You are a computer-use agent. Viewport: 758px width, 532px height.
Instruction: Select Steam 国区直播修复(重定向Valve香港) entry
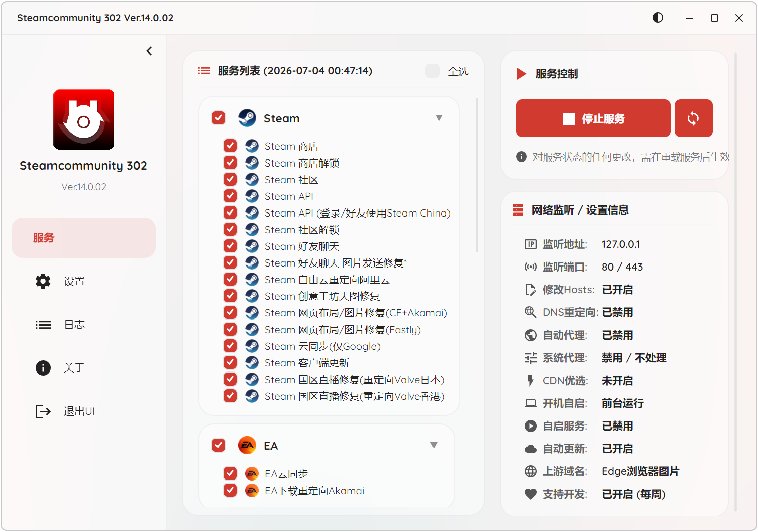[354, 396]
